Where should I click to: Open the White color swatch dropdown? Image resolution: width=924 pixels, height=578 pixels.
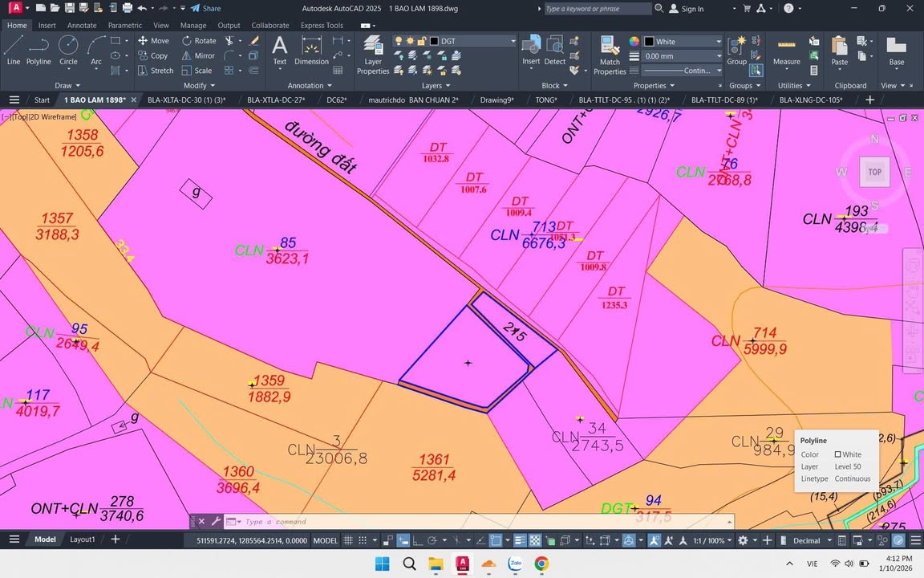pos(718,41)
